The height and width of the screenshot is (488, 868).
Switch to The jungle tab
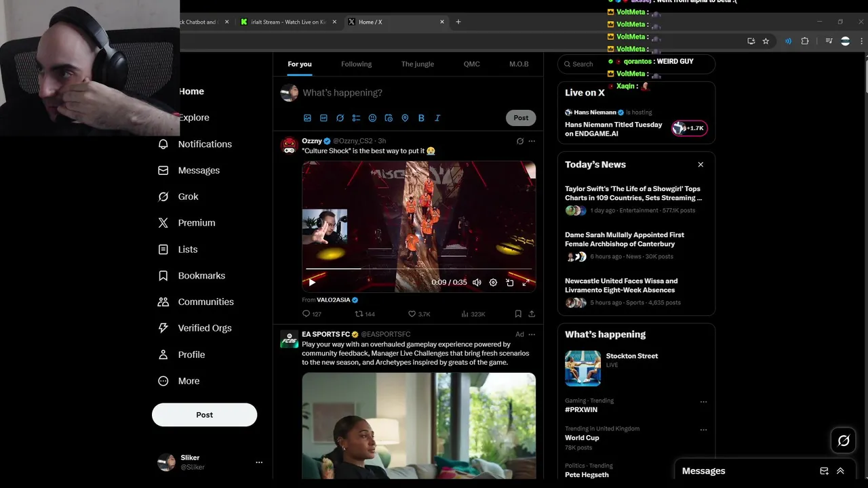[x=418, y=64]
